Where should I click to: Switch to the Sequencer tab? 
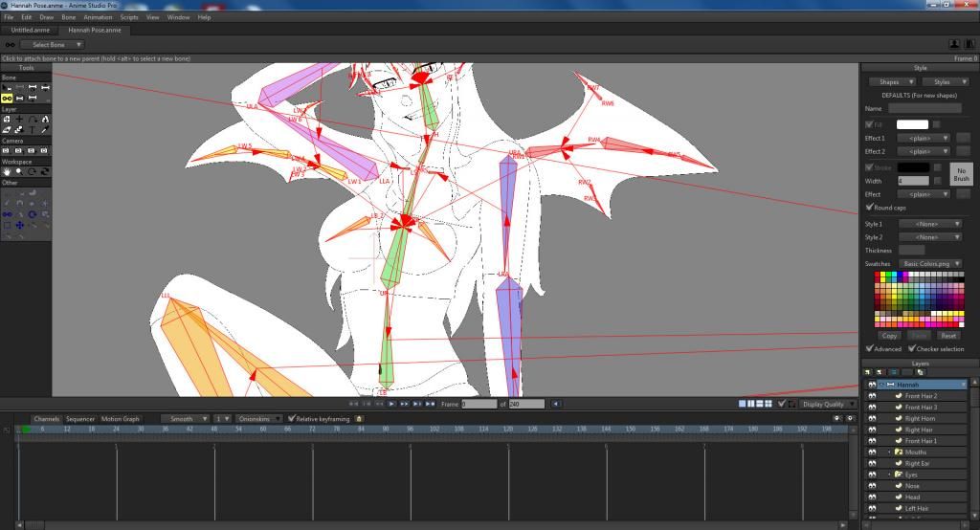coord(80,419)
